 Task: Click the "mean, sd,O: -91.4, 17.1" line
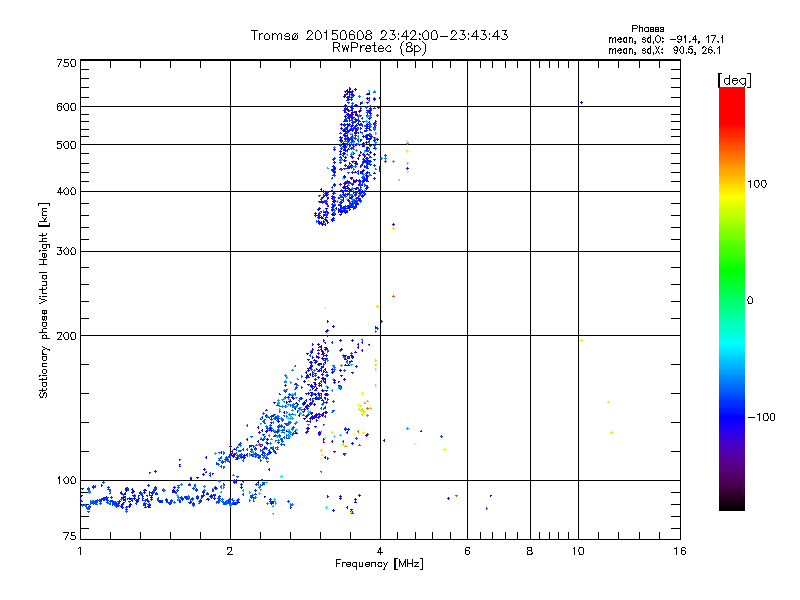tap(666, 39)
